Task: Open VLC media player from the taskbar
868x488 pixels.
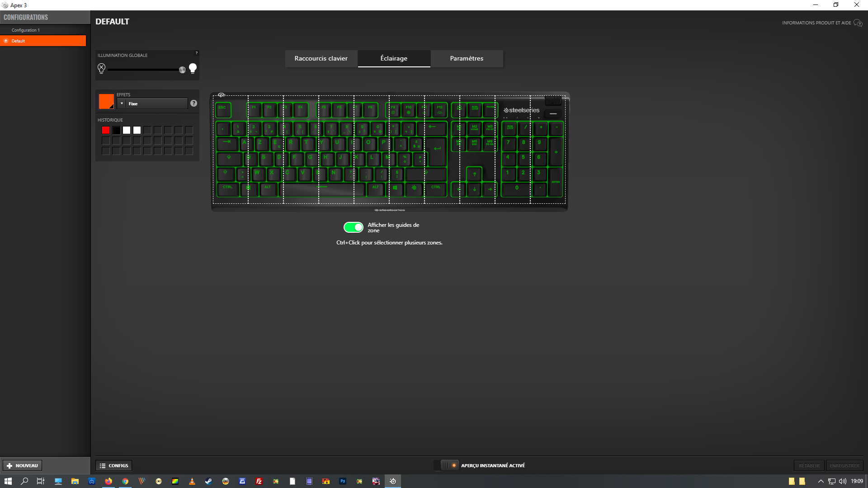Action: tap(192, 481)
